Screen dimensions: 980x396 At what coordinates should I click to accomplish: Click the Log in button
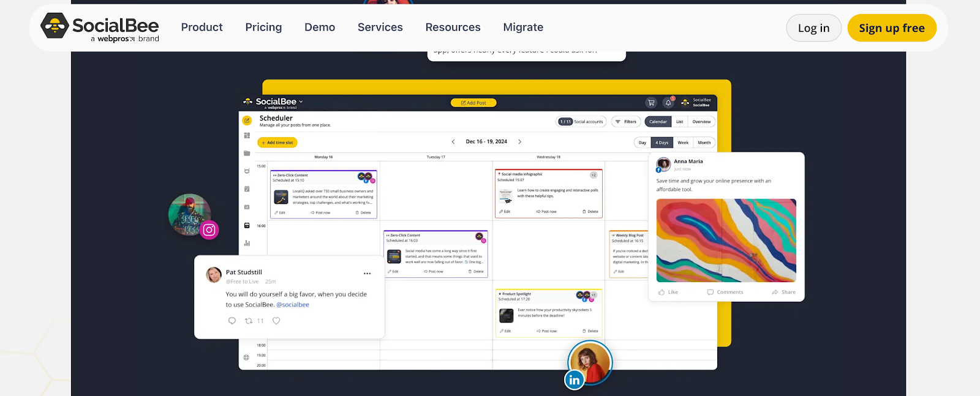pos(813,28)
